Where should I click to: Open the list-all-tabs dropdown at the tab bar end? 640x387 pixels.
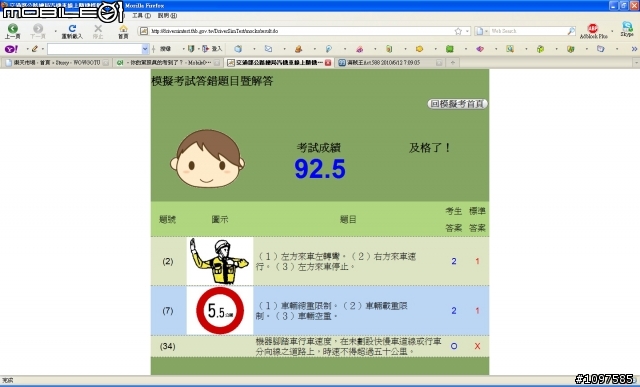(x=636, y=62)
